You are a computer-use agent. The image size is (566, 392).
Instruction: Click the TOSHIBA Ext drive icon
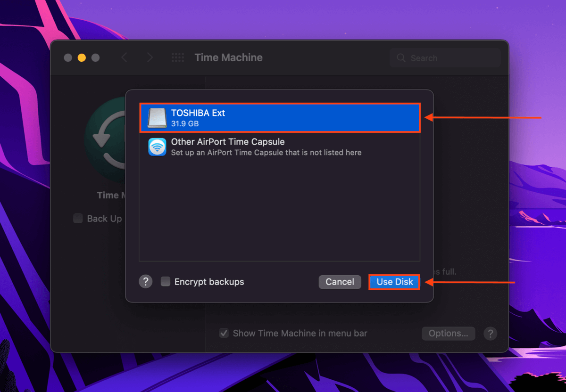click(157, 118)
